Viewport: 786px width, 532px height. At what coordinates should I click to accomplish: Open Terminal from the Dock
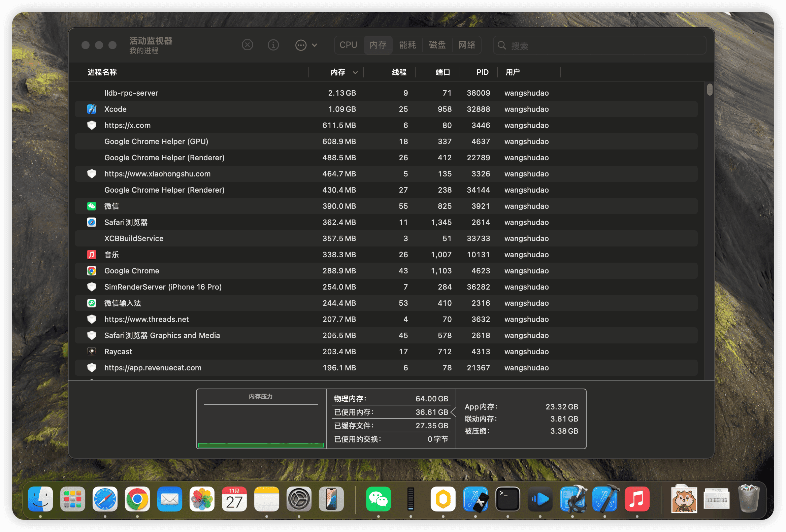click(507, 499)
